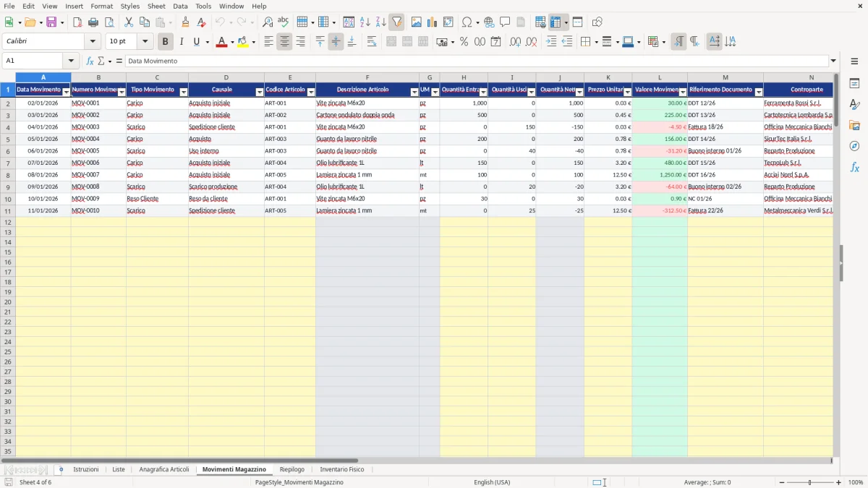Click the Add Decimal Place icon
This screenshot has height=488, width=868.
click(x=515, y=42)
